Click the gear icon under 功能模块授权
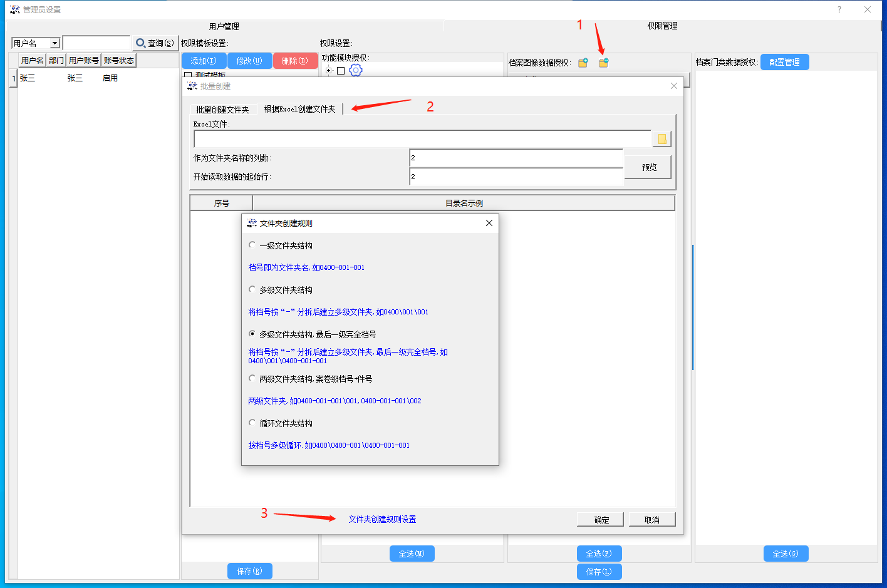Screen dimensions: 887x588 (x=356, y=70)
